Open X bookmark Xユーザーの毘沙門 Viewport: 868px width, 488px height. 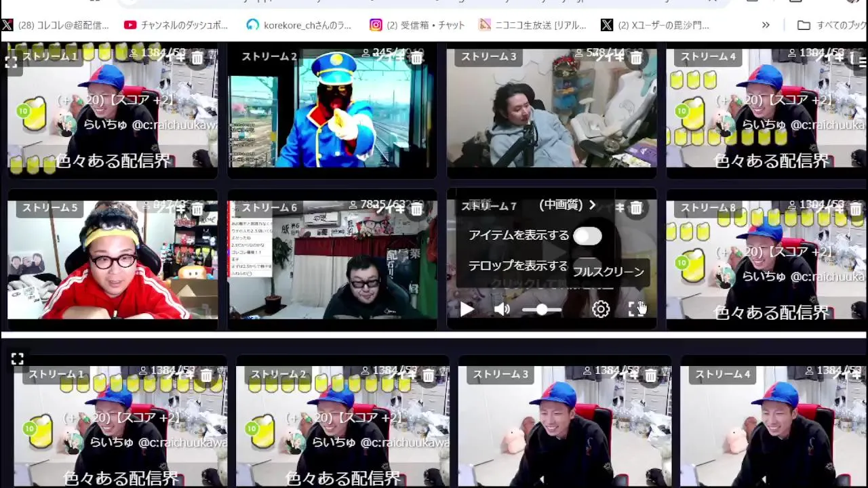655,25
